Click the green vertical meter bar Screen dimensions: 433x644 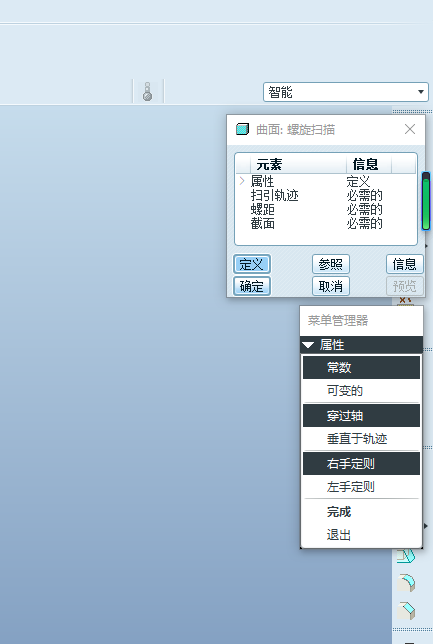(426, 201)
